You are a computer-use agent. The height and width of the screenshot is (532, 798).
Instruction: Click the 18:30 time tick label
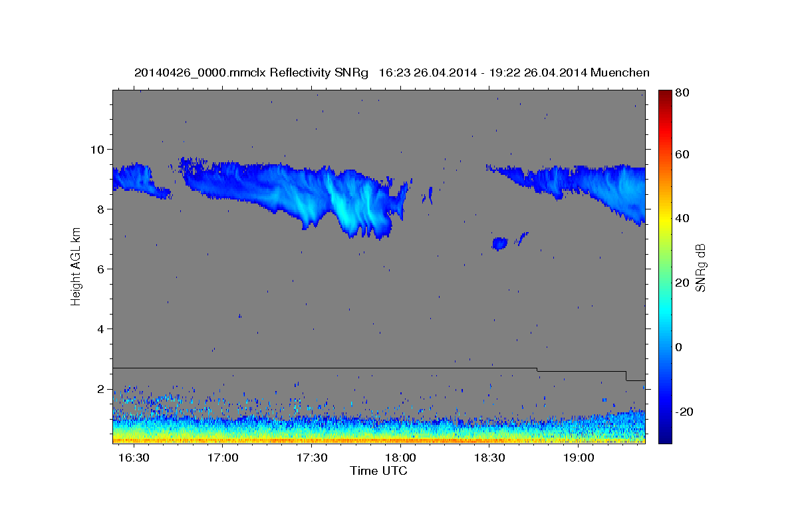pyautogui.click(x=490, y=458)
